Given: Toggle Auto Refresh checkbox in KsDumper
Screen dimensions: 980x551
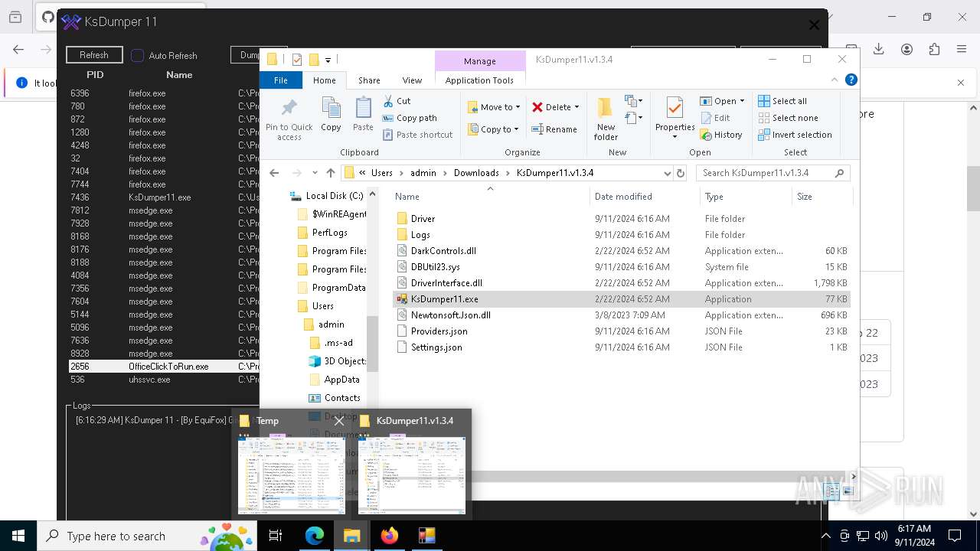Looking at the screenshot, I should 137,55.
